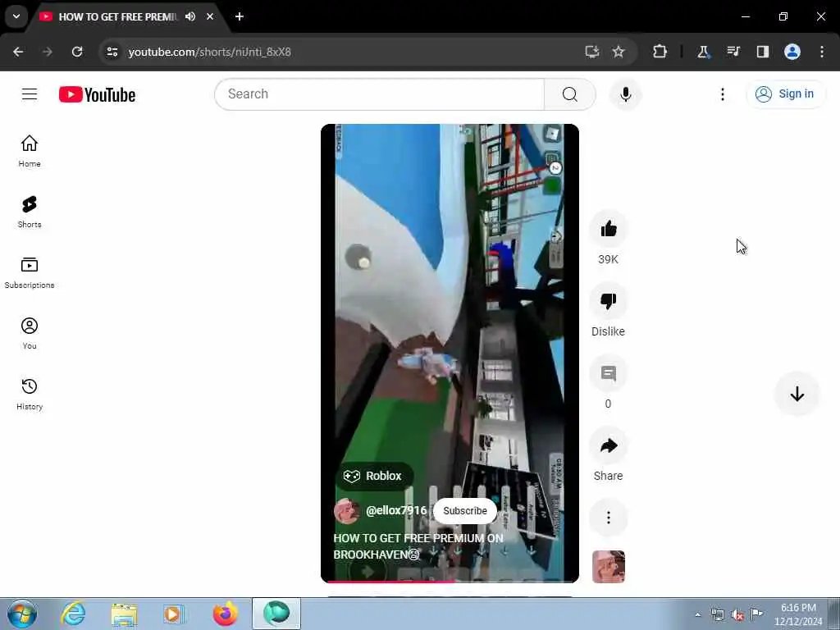The height and width of the screenshot is (630, 840).
Task: Click the browser forward arrow
Action: [48, 52]
